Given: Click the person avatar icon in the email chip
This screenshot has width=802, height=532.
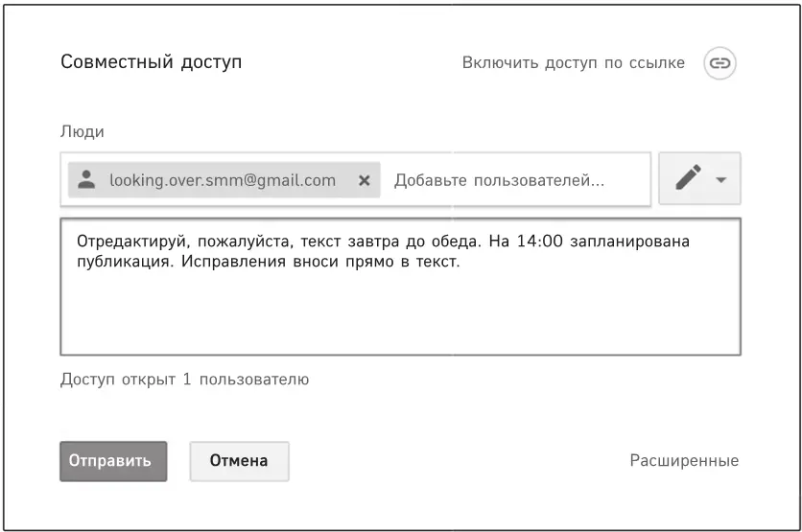Looking at the screenshot, I should [x=87, y=179].
